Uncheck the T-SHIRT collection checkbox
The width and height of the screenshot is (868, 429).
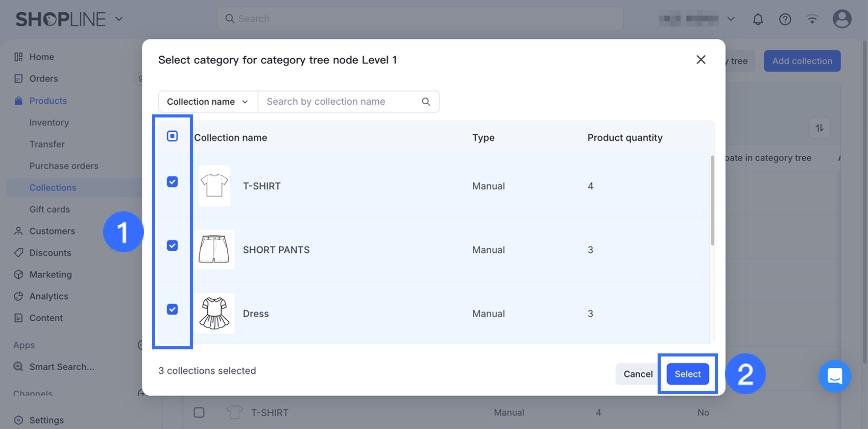[x=173, y=182]
